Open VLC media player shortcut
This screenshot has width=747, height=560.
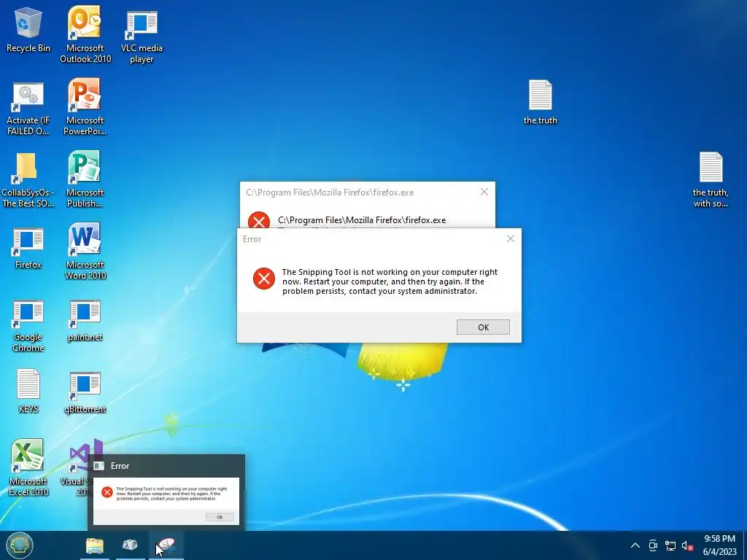click(142, 36)
